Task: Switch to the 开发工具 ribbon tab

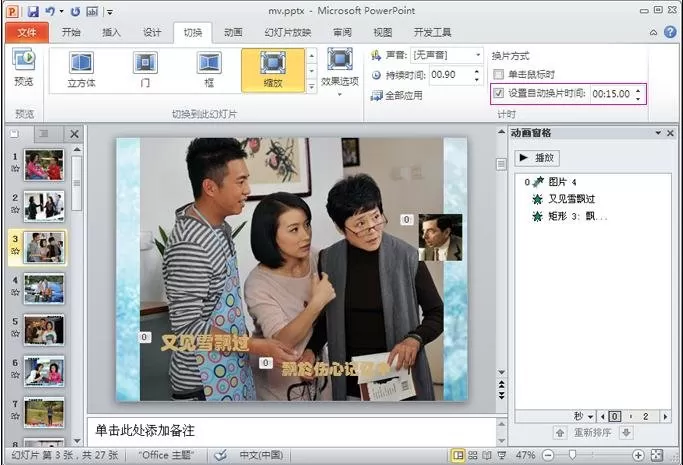Action: (432, 32)
